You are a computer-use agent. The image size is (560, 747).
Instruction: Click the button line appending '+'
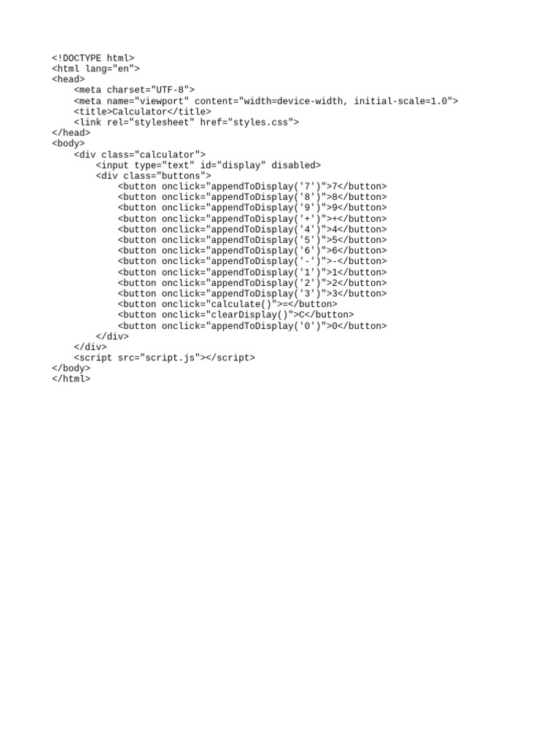252,219
